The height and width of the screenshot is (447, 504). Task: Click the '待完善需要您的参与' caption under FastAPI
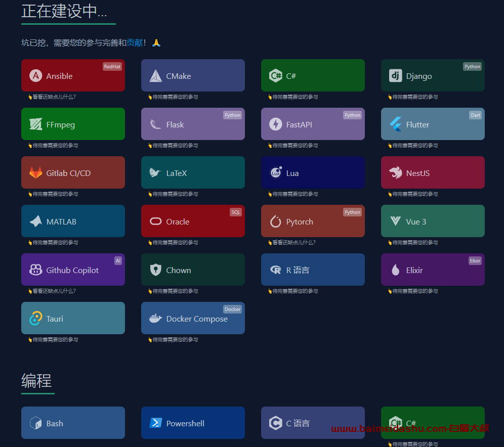point(293,146)
